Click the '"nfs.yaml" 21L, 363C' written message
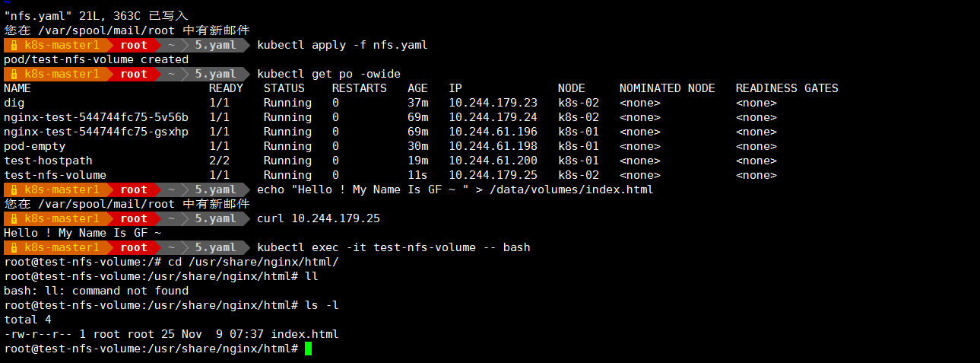Screen dimensions: 980x363 coord(96,16)
